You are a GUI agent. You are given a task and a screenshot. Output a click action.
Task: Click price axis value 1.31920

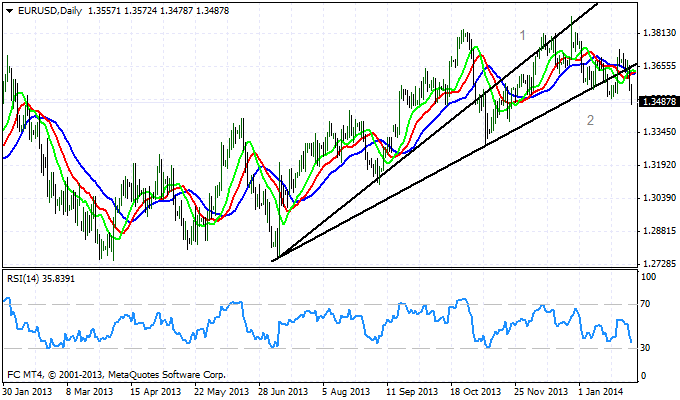tap(660, 165)
